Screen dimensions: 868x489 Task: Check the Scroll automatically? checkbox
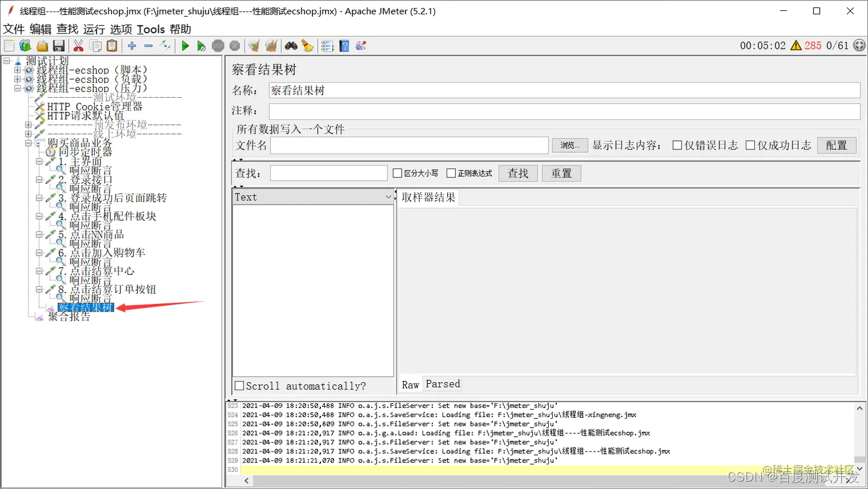(x=239, y=386)
